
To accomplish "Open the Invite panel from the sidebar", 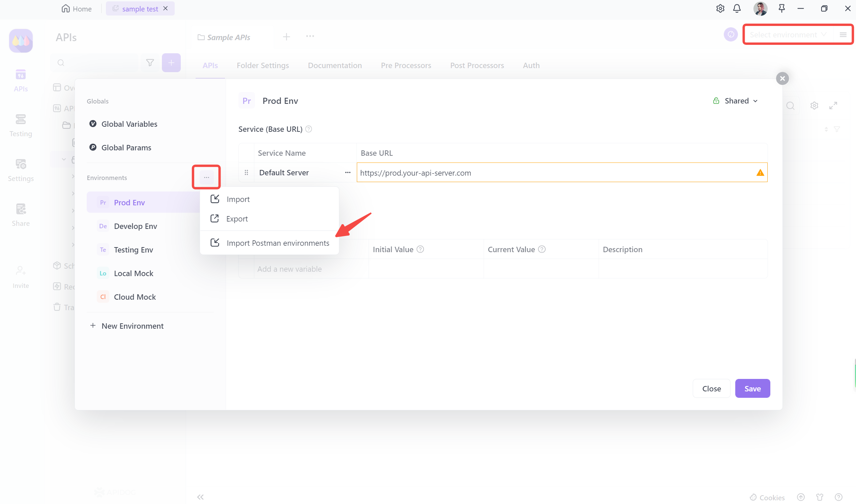I will pyautogui.click(x=20, y=276).
